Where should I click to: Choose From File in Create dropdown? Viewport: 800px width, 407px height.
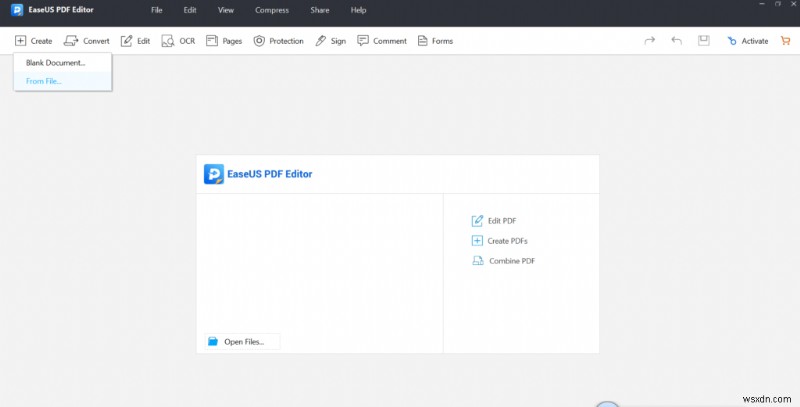point(44,81)
